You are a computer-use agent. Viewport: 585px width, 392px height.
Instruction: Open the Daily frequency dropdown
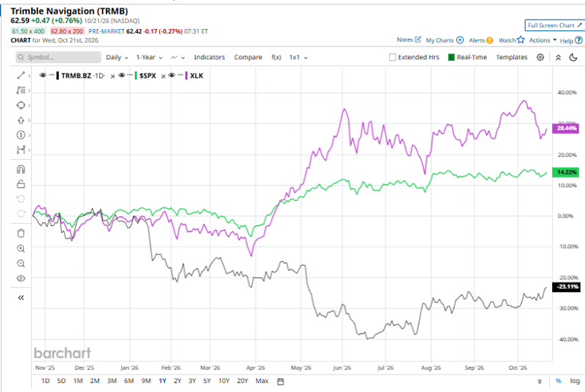click(x=117, y=57)
